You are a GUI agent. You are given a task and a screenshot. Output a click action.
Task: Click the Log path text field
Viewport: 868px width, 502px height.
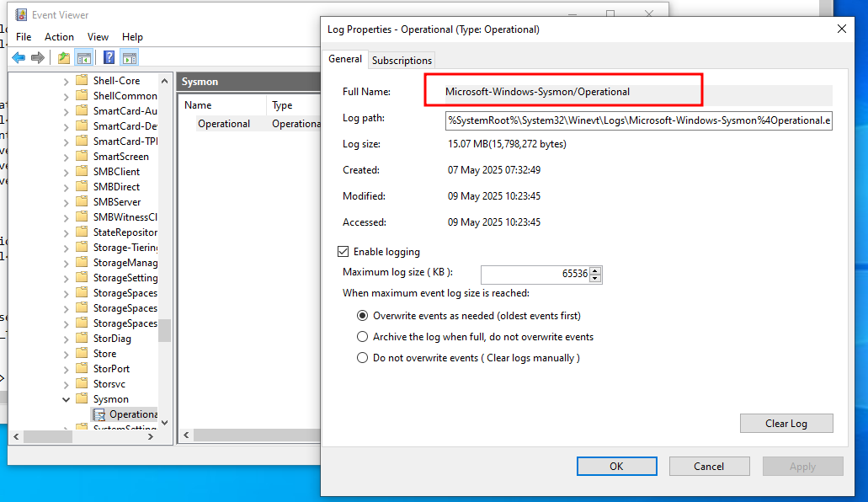(x=638, y=120)
